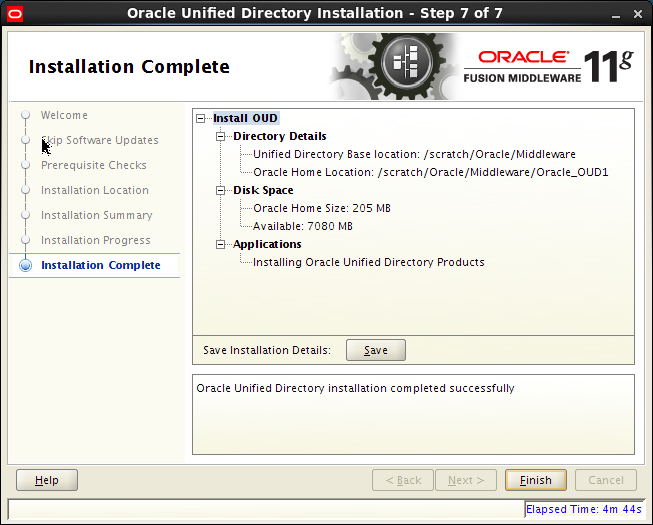Click the disabled Cancel button
Image resolution: width=653 pixels, height=525 pixels.
tap(606, 480)
